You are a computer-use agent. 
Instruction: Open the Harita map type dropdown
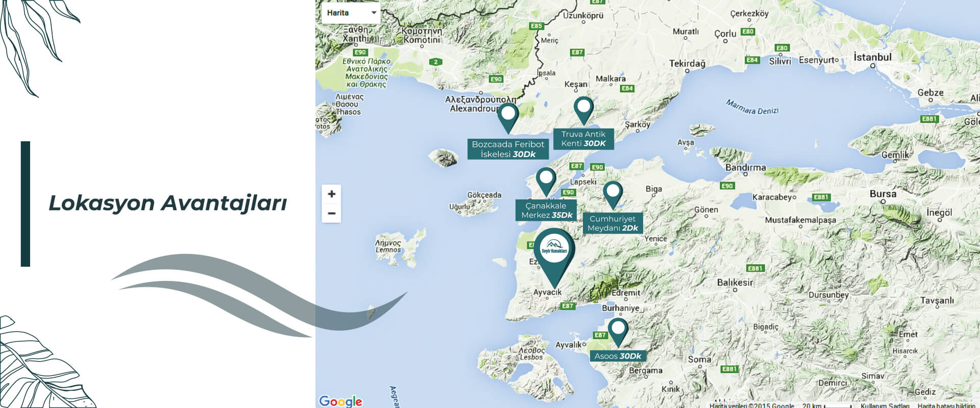(x=351, y=13)
